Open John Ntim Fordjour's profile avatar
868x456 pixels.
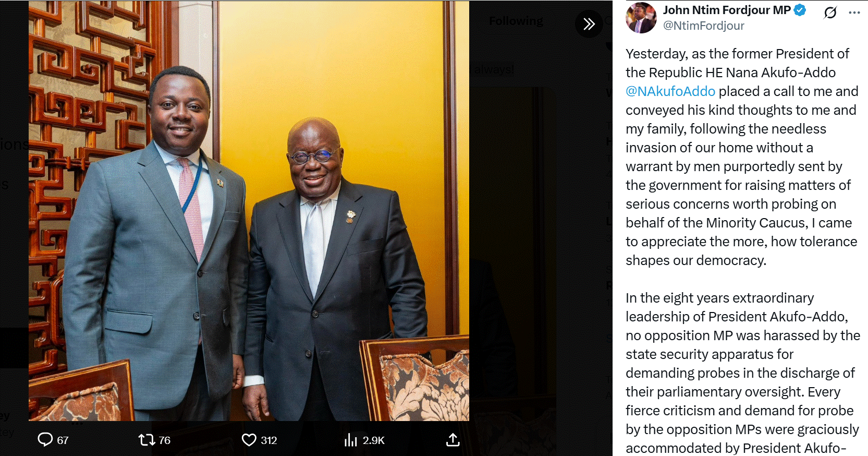tap(641, 18)
